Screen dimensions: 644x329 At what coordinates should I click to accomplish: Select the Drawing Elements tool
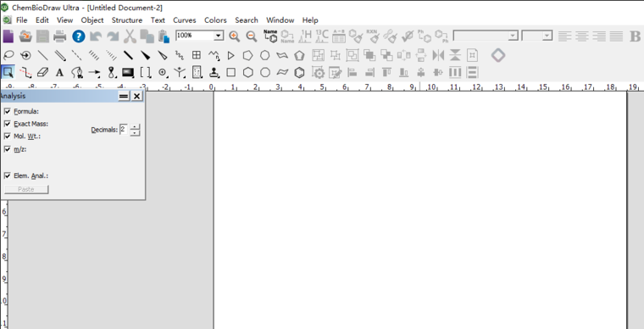click(128, 73)
